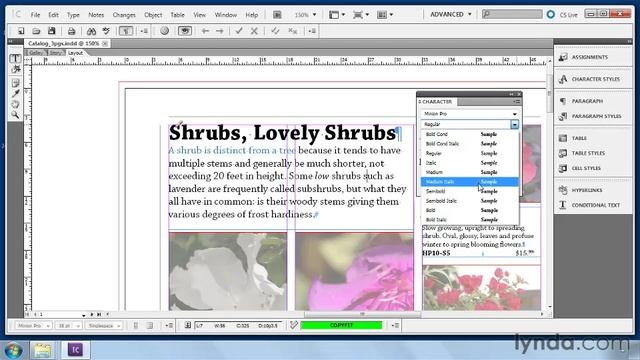
Task: Open Find/Change with the binoculars icon
Action: 91,31
